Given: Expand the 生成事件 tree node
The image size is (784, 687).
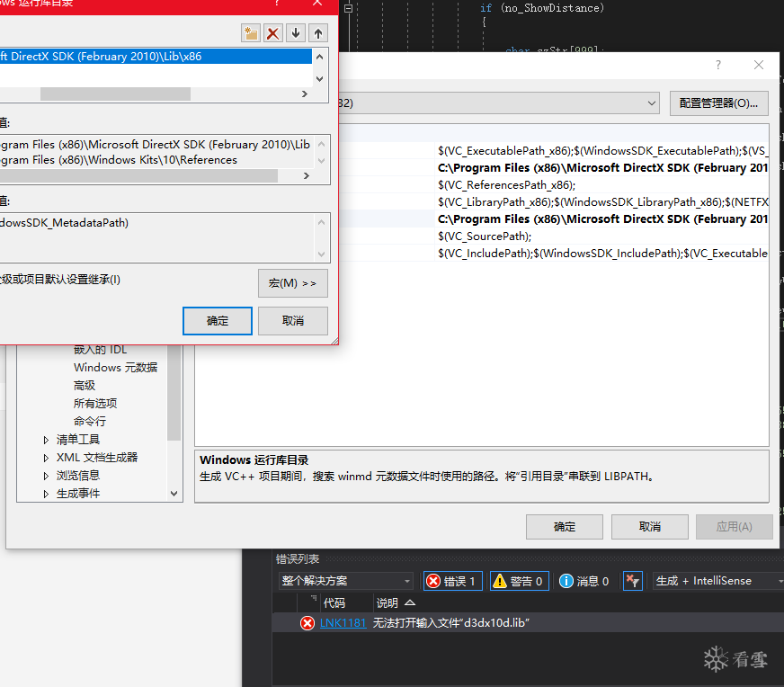Looking at the screenshot, I should point(46,494).
